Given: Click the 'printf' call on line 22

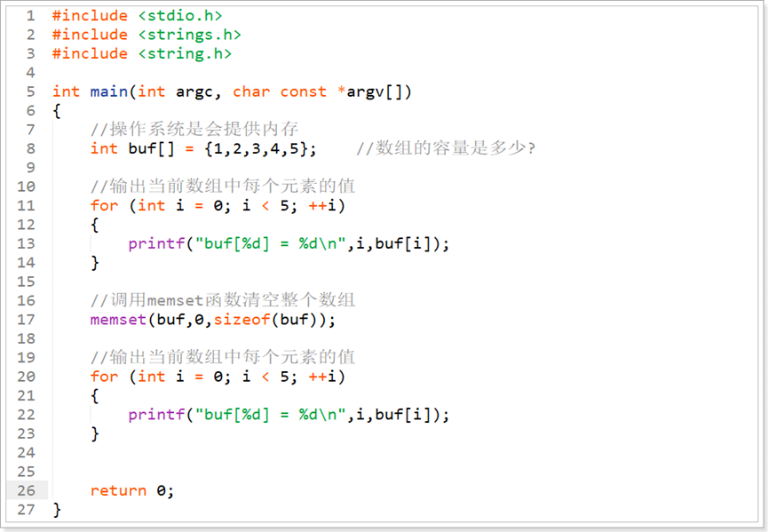Looking at the screenshot, I should click(x=157, y=415).
